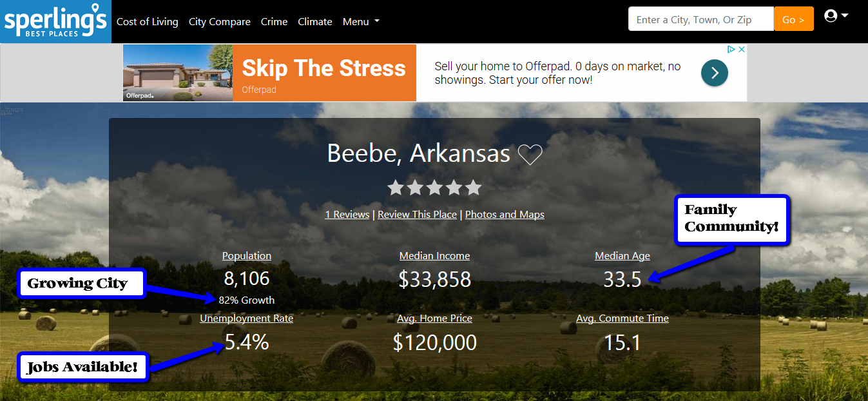Select the first rating star

pos(395,188)
